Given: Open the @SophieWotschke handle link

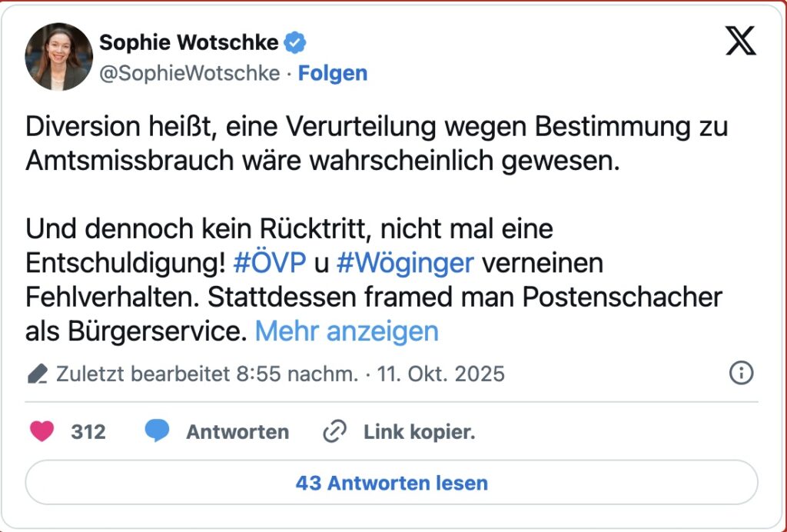Looking at the screenshot, I should (189, 73).
